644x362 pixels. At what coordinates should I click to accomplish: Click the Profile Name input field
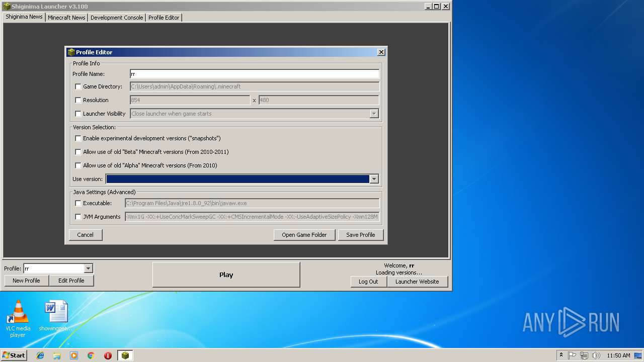click(x=255, y=74)
